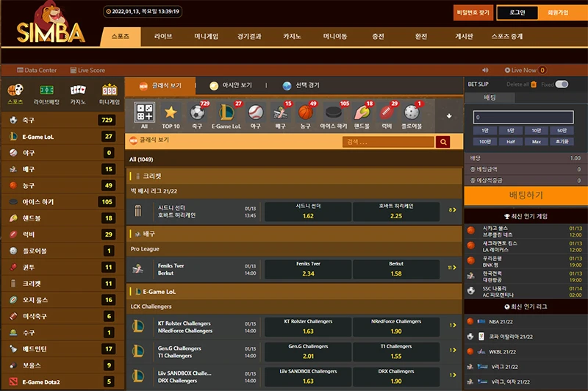Open the 라이브배팅 icon
The image size is (588, 391).
pyautogui.click(x=47, y=90)
